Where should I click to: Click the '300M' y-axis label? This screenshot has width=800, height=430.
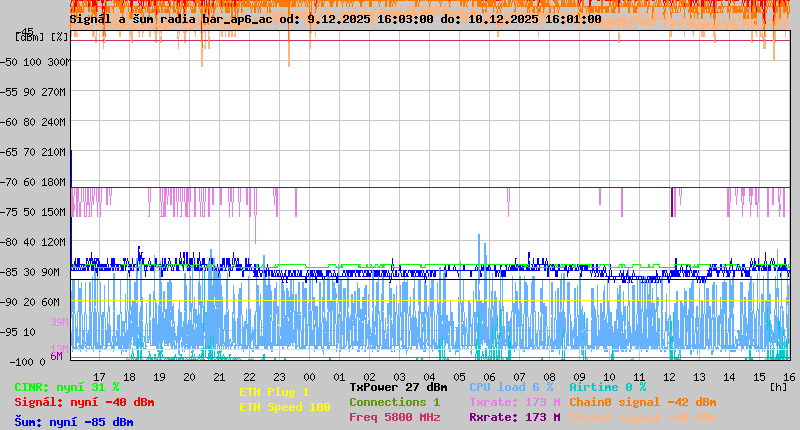pos(59,62)
